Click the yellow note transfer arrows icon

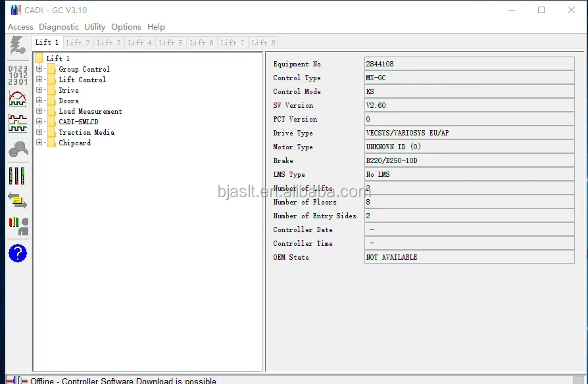pyautogui.click(x=17, y=201)
